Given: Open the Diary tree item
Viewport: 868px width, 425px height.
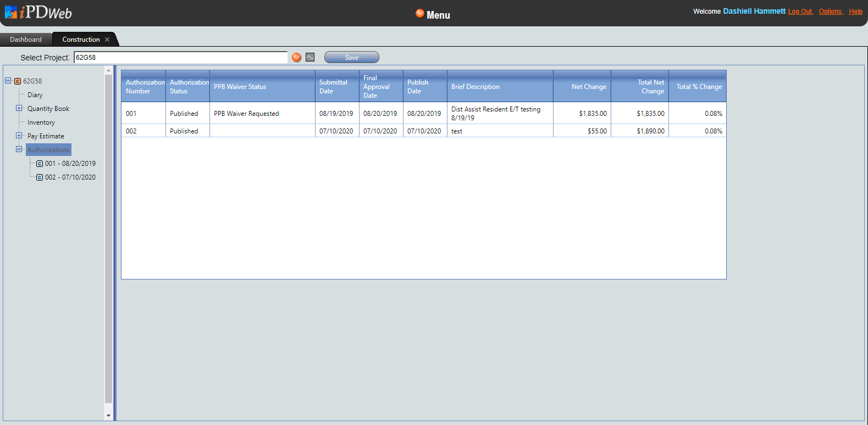Looking at the screenshot, I should pyautogui.click(x=35, y=95).
